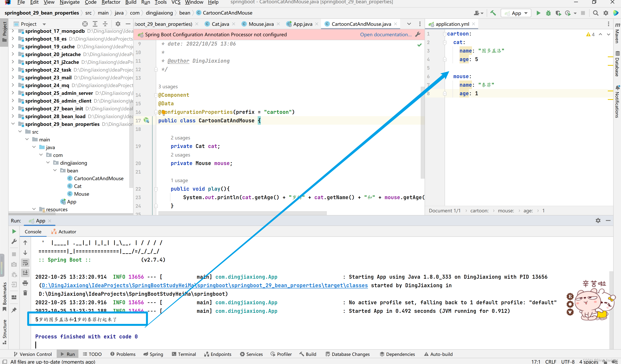Viewport: 621px width, 364px height.
Task: Switch to the Cat.java editor tab
Action: [x=220, y=24]
